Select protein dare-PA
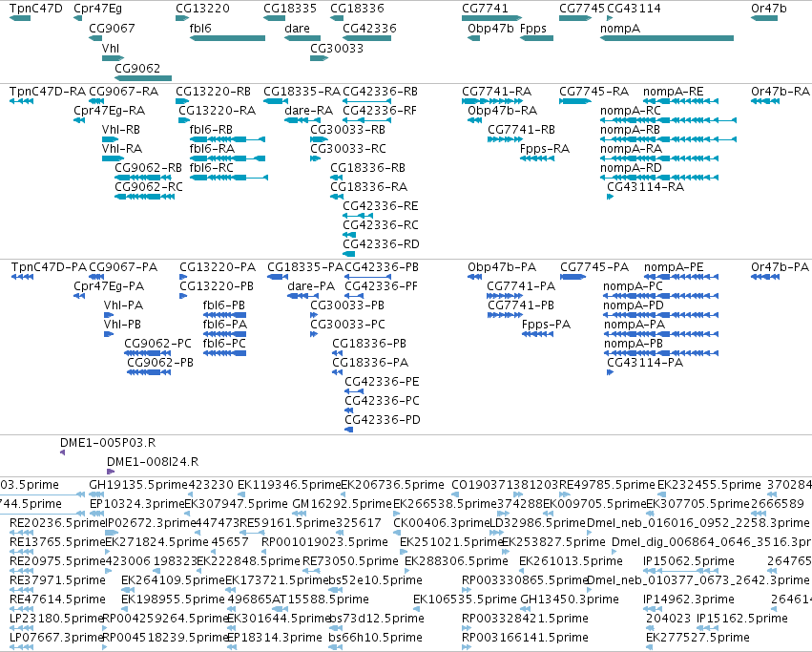The width and height of the screenshot is (812, 652). [x=311, y=286]
